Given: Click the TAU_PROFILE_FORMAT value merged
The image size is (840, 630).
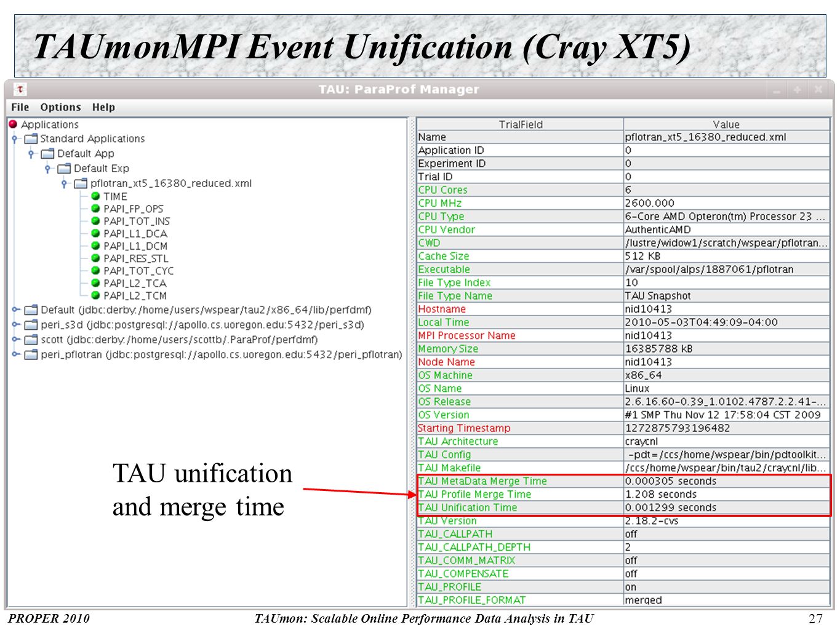Looking at the screenshot, I should point(727,600).
